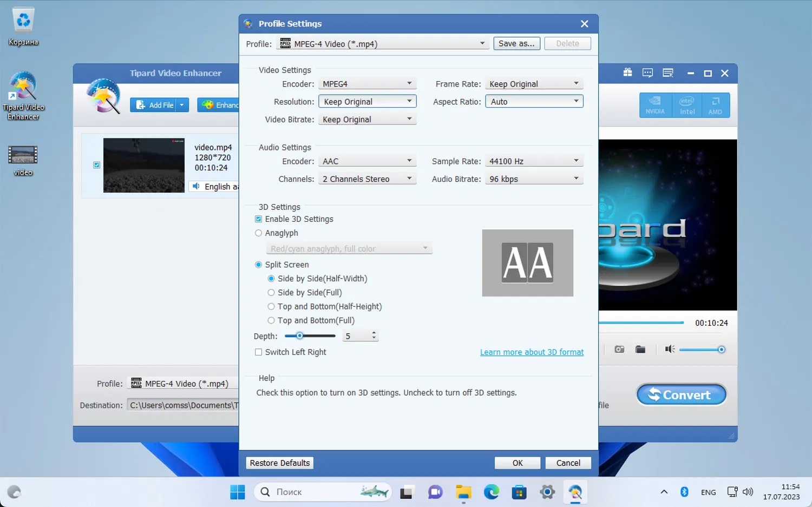The image size is (812, 507).
Task: Open the snapshot folder icon
Action: [x=640, y=350]
